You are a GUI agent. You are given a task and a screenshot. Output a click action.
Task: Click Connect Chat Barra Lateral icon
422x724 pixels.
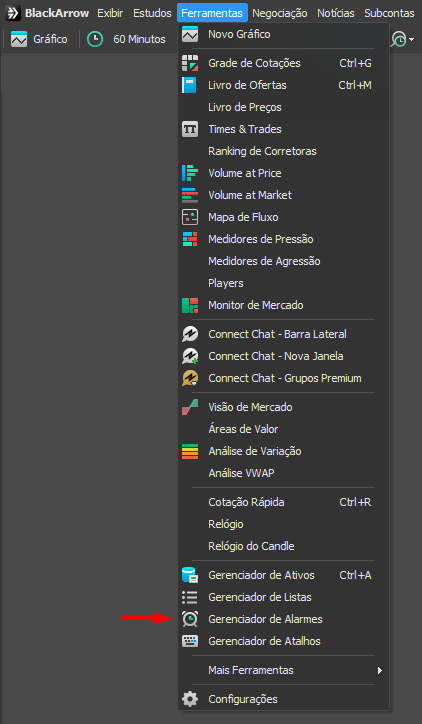click(x=190, y=334)
